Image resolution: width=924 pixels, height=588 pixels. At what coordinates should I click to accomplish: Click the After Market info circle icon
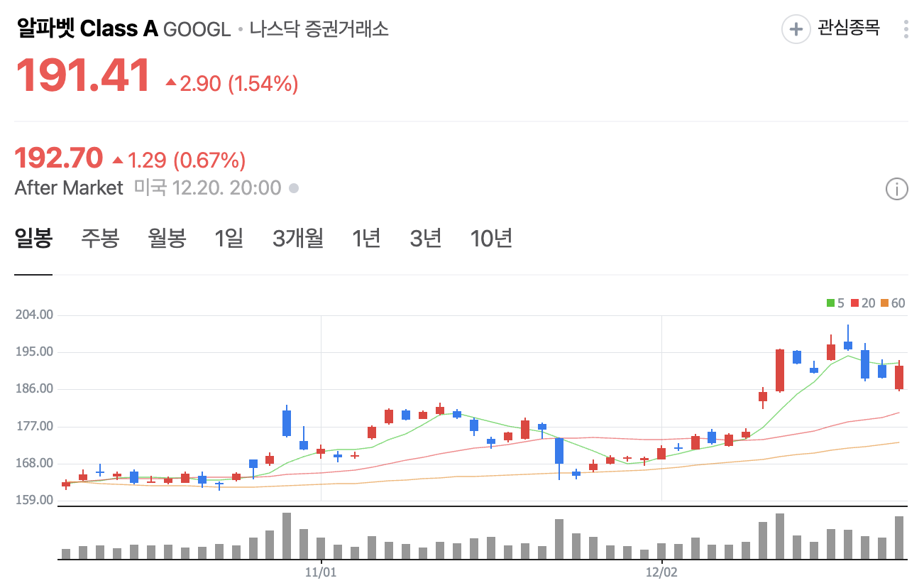click(x=897, y=189)
